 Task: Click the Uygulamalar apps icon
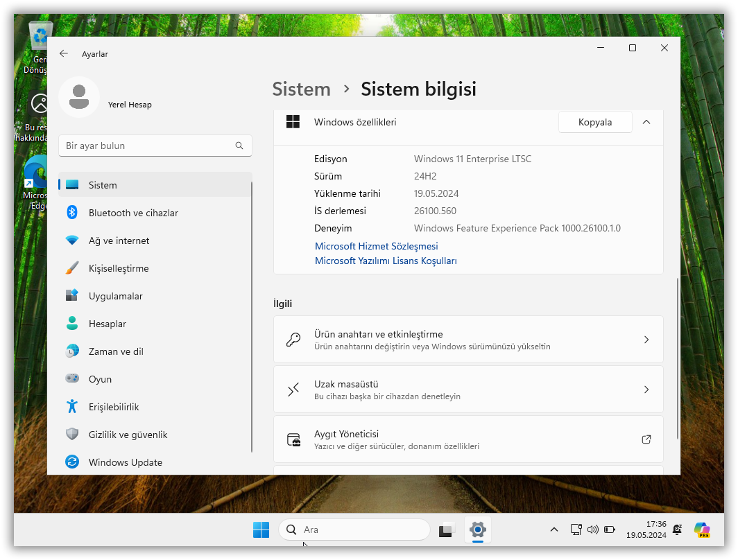coord(72,295)
